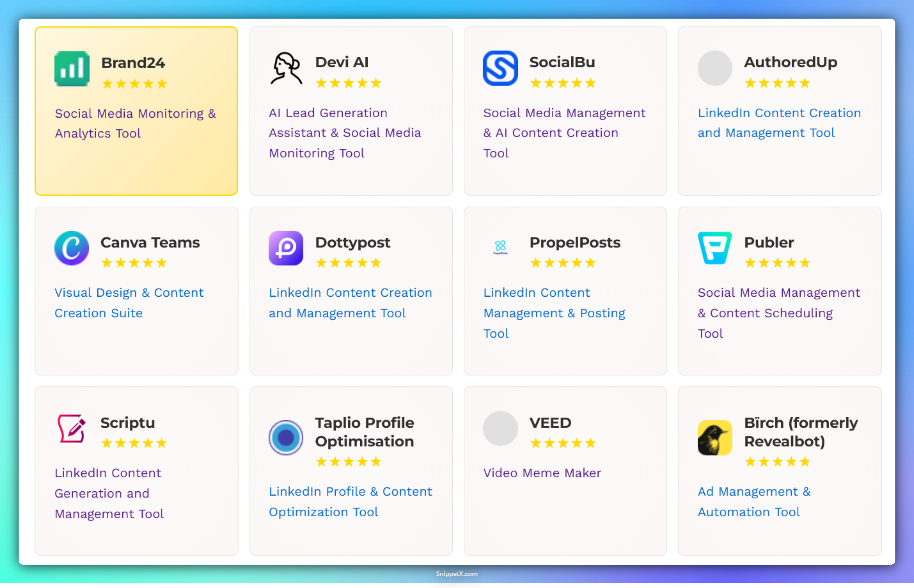Click VEED's five-star rating
The height and width of the screenshot is (588, 914).
563,443
